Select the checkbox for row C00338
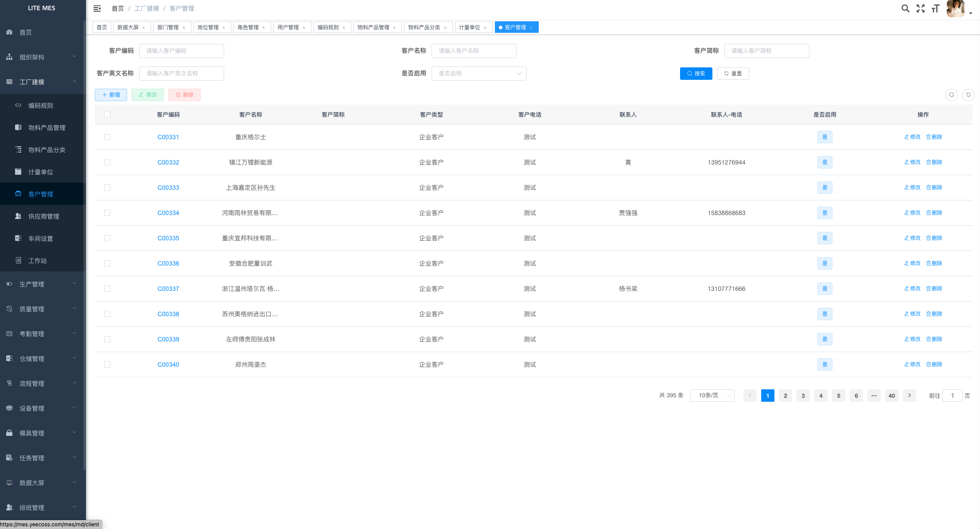The width and height of the screenshot is (980, 529). [x=107, y=314]
